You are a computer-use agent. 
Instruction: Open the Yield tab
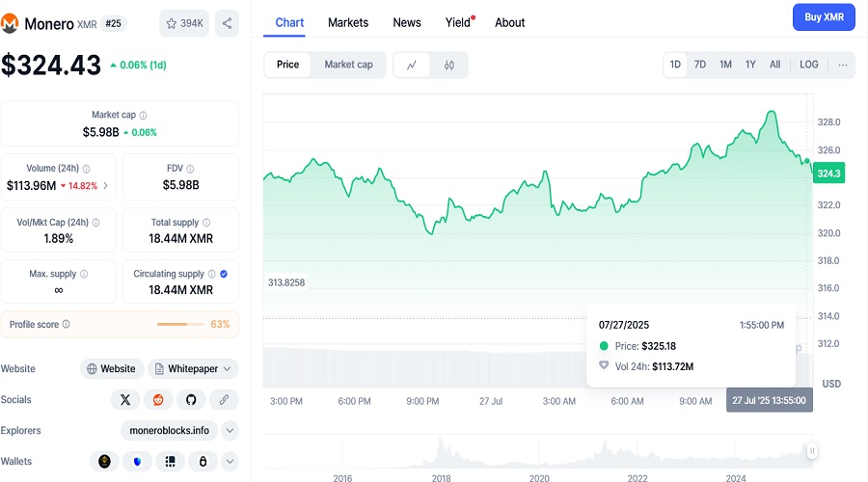[459, 23]
